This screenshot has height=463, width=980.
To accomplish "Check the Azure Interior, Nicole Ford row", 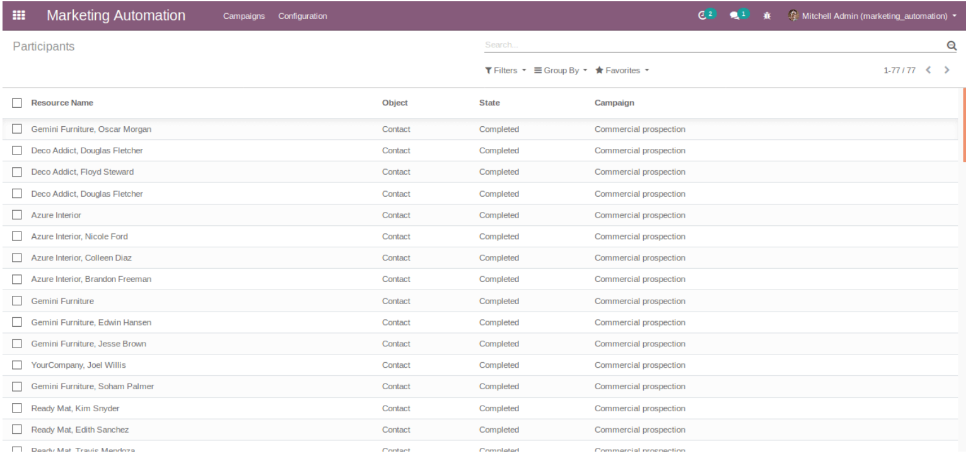I will pos(17,237).
